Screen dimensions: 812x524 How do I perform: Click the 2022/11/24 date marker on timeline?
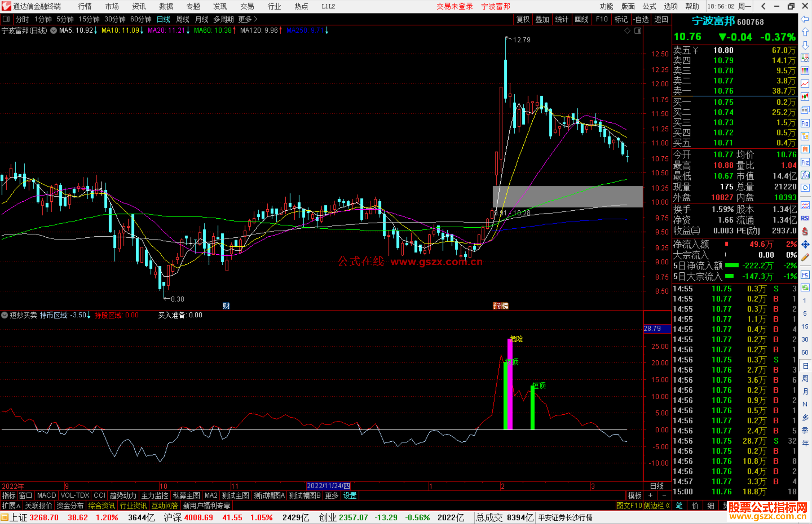[328, 486]
